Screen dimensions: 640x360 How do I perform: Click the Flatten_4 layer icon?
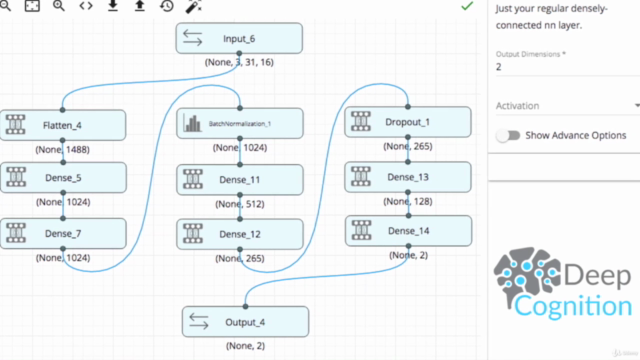[x=16, y=124]
